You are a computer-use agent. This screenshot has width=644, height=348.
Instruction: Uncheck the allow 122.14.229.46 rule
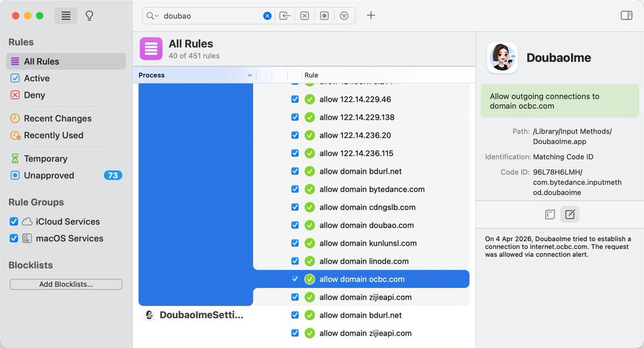tap(295, 99)
